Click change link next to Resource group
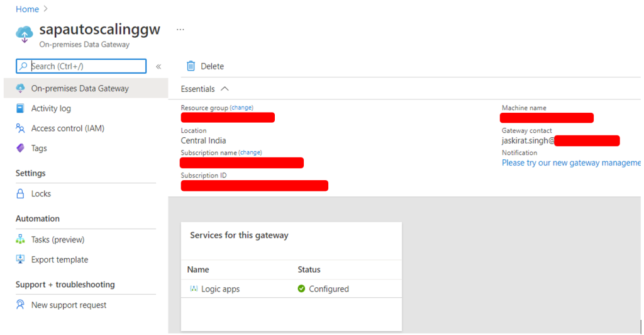Screen dimensions: 644x335 point(241,108)
